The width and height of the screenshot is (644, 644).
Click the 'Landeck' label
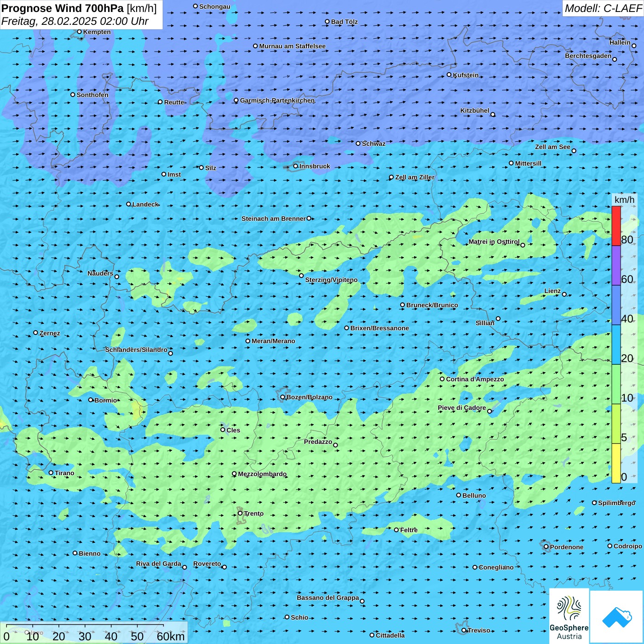tap(145, 204)
